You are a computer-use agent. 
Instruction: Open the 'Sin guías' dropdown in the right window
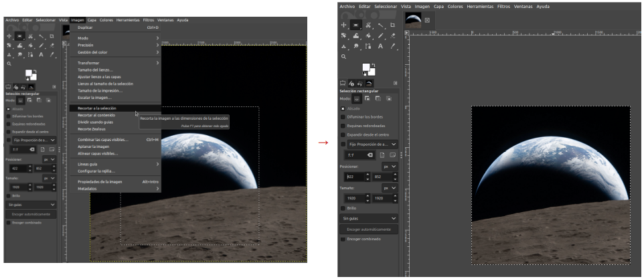[x=370, y=218]
